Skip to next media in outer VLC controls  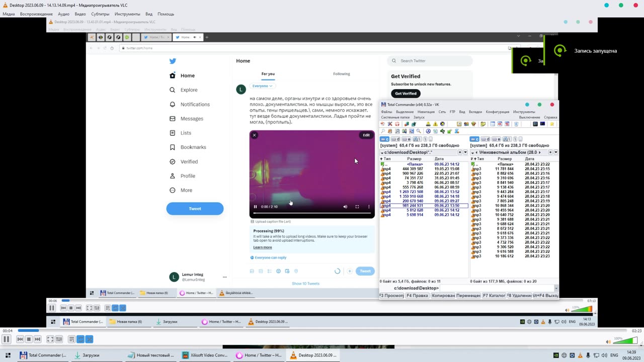click(37, 339)
